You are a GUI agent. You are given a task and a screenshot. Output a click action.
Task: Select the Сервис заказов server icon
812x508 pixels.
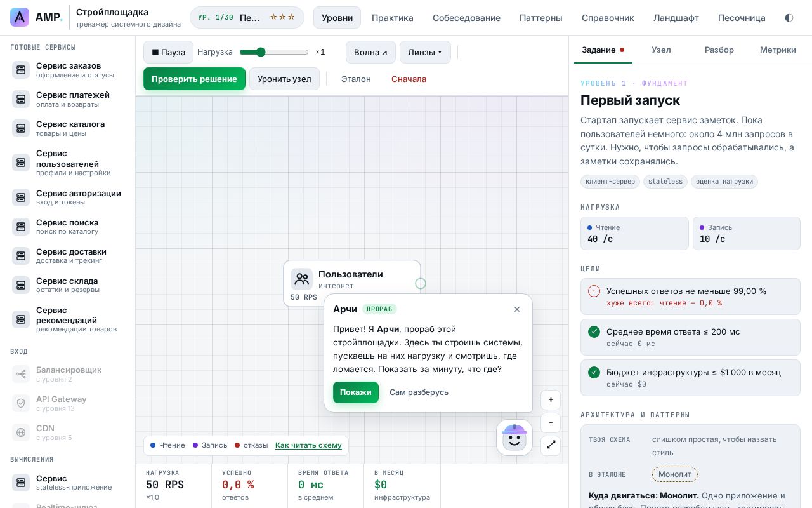click(x=21, y=70)
